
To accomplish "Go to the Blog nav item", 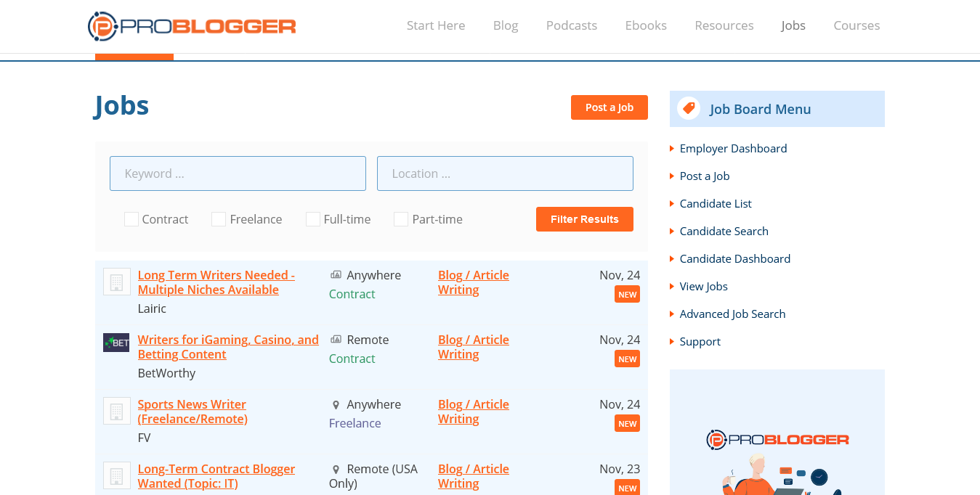I will (506, 25).
